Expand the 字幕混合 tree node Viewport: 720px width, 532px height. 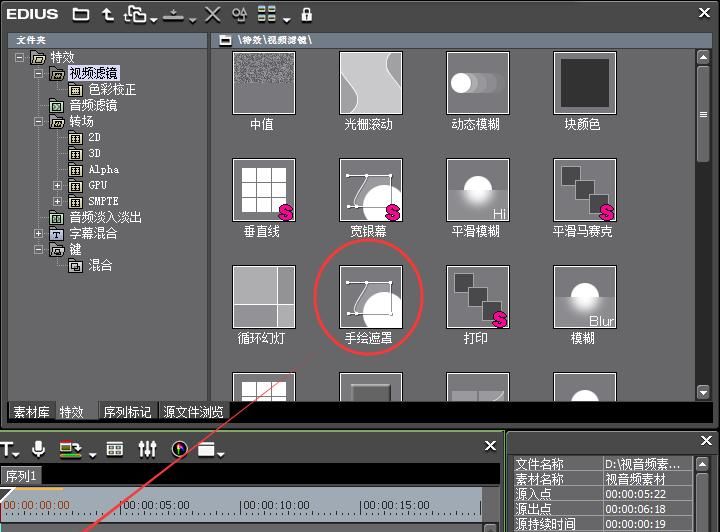39,233
